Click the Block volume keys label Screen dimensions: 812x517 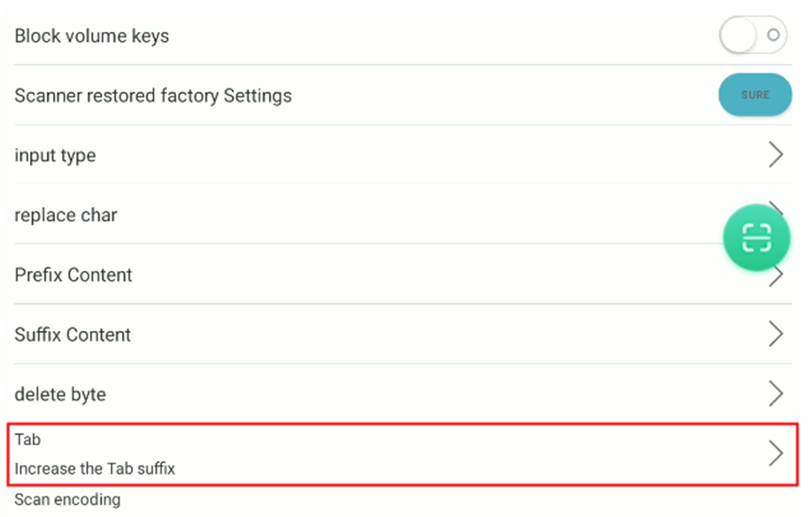pos(92,35)
